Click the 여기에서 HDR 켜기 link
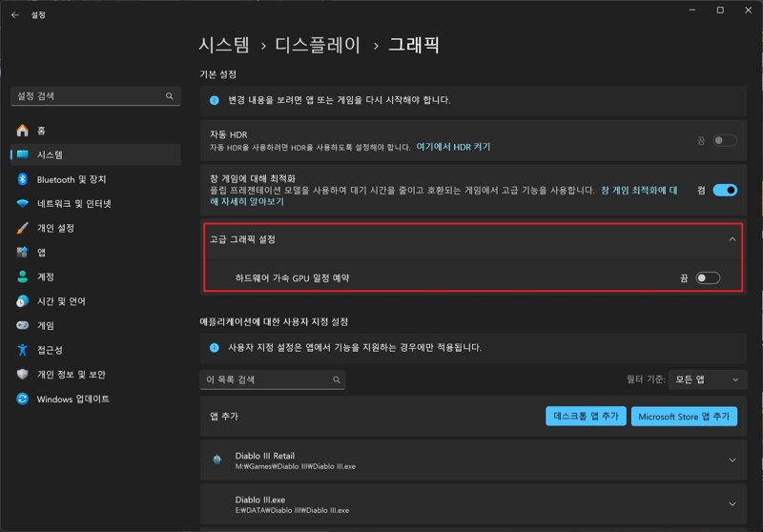Image resolution: width=763 pixels, height=532 pixels. [453, 147]
